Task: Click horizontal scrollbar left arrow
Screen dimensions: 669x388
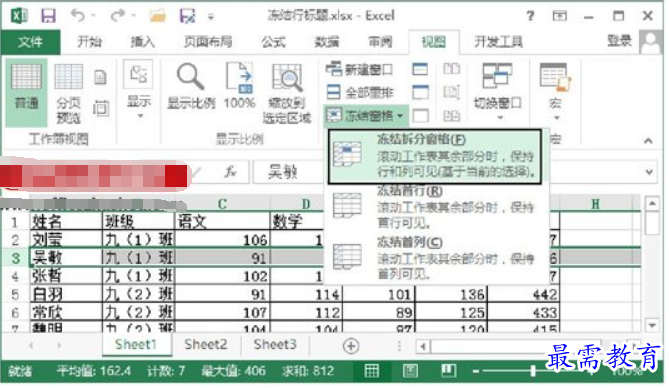Action: tap(423, 346)
